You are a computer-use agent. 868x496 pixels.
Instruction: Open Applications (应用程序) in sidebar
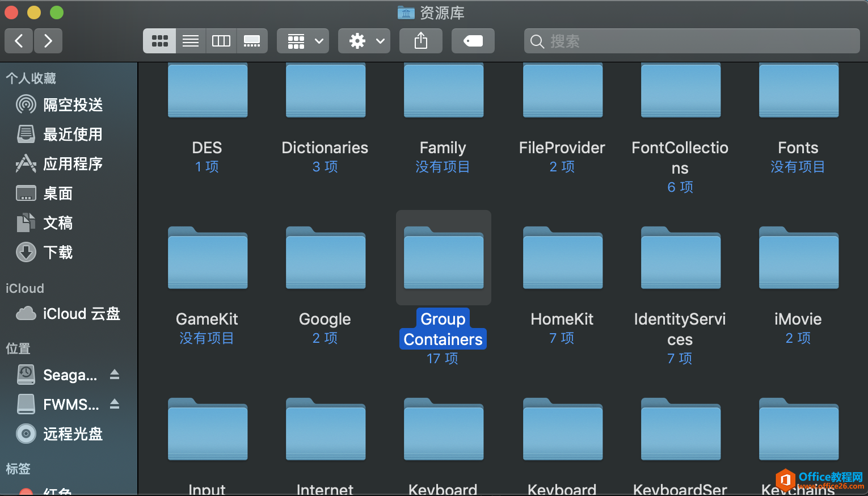pyautogui.click(x=69, y=164)
